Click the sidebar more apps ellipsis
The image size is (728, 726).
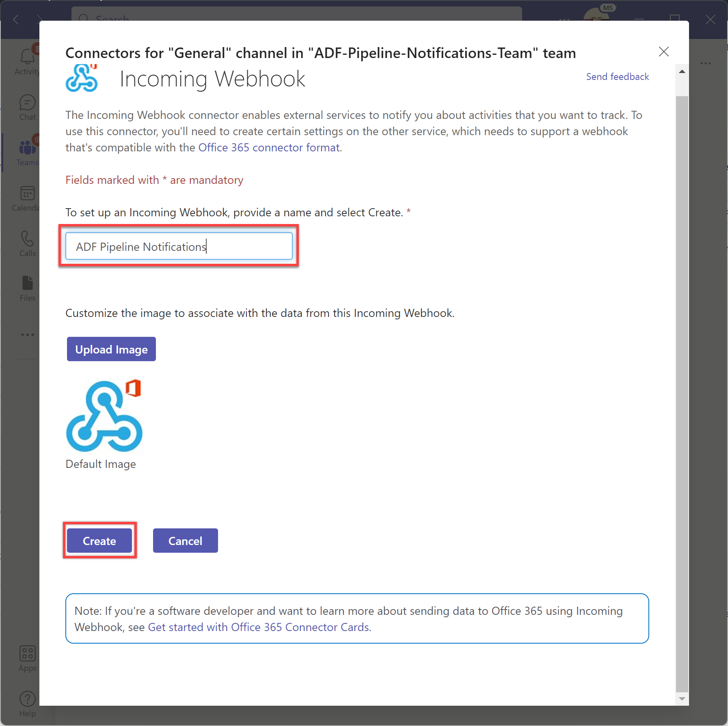[x=27, y=335]
